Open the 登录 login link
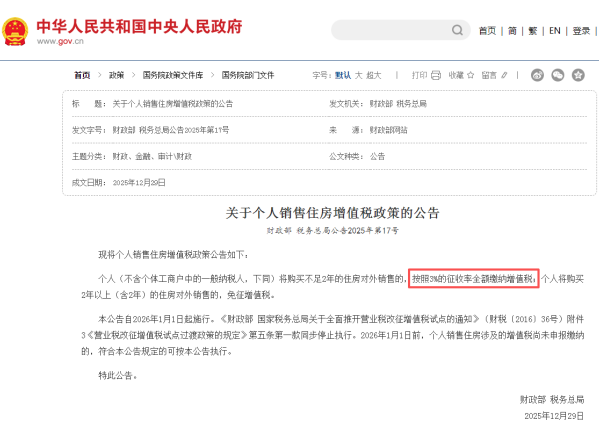The height and width of the screenshot is (425, 599). click(581, 31)
